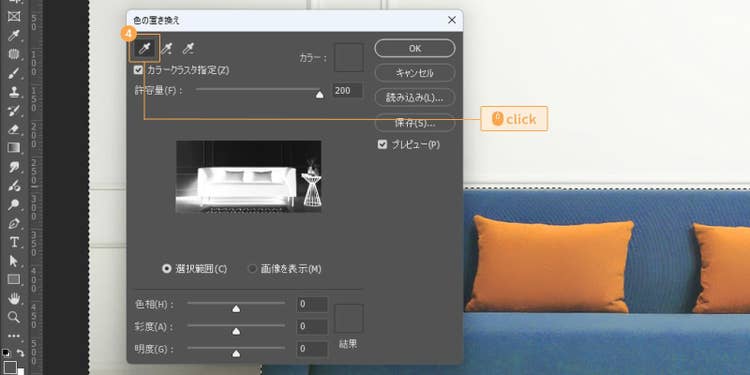Viewport: 750px width, 375px height.
Task: Select the Eyedropper tool in left toolbar
Action: (14, 35)
